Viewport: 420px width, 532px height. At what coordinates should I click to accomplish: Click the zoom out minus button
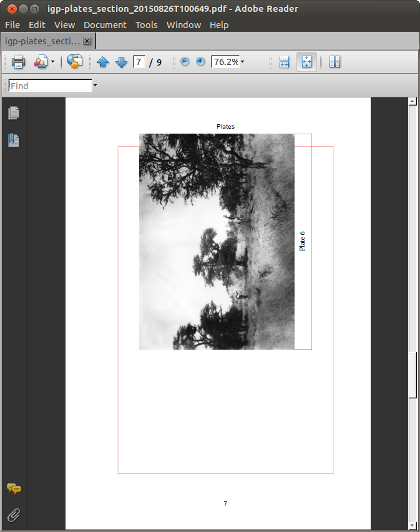point(185,62)
